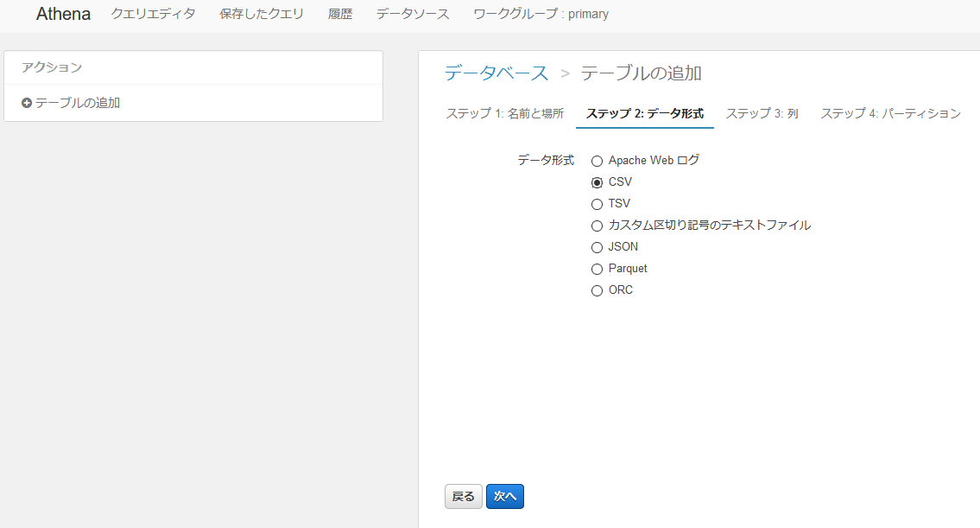Select the ORC data format
980x528 pixels.
[597, 290]
